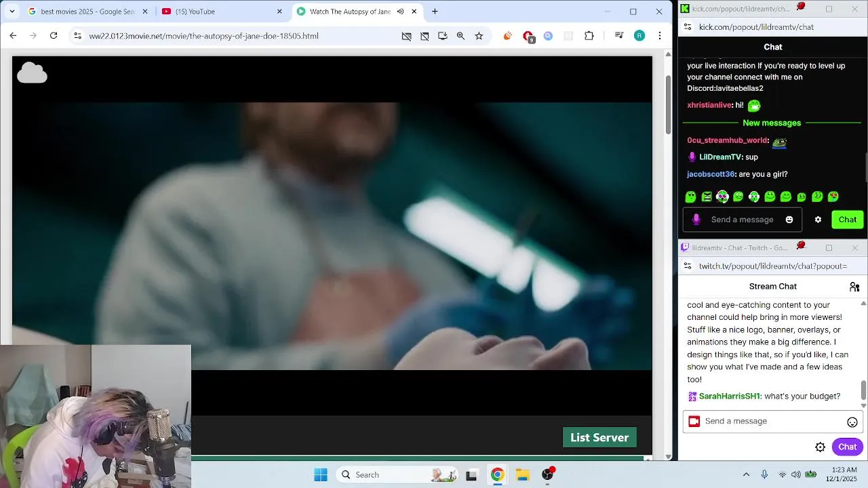Click the pop-ups blocked icon in address bar
868x488 pixels.
click(425, 36)
